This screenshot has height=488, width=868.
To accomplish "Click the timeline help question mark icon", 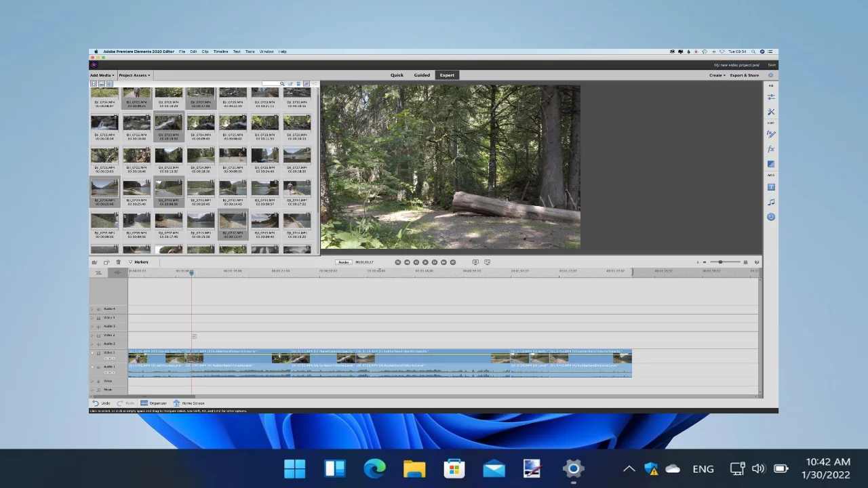I will click(757, 262).
